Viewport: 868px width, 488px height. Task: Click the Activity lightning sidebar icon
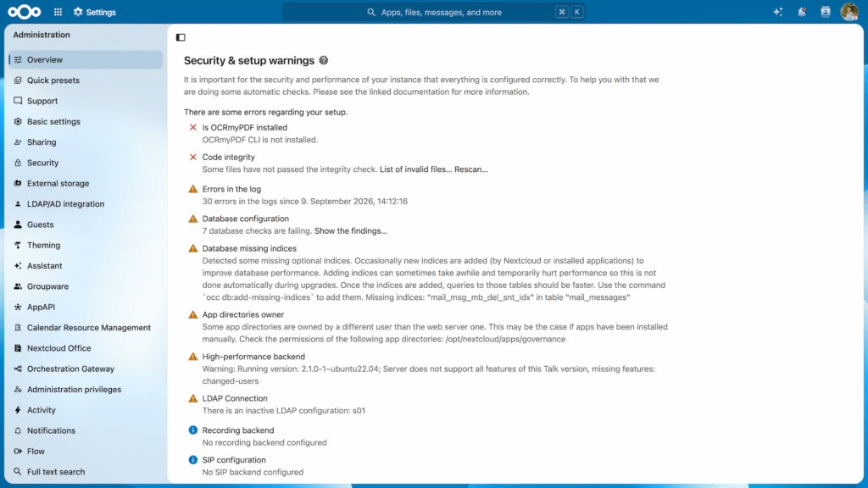(x=18, y=410)
